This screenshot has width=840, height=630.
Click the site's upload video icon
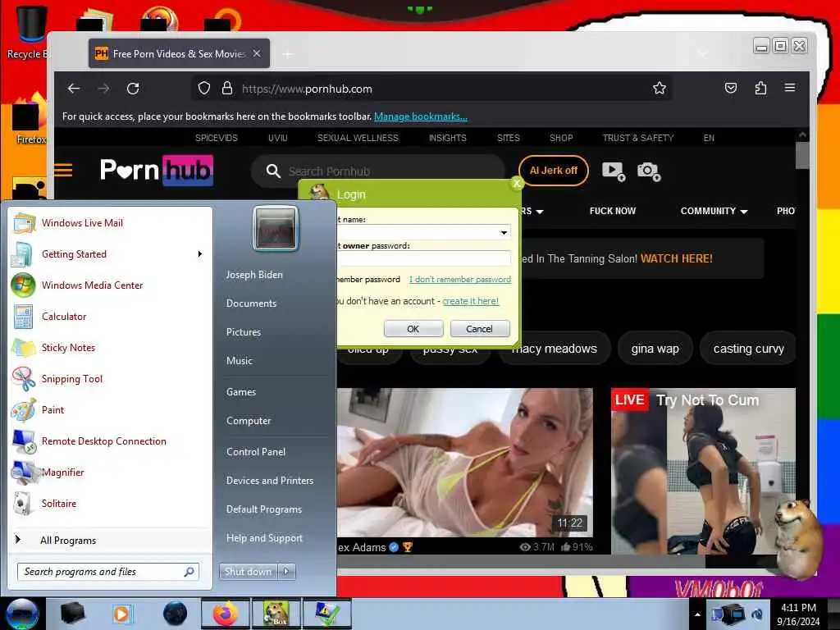click(x=614, y=171)
